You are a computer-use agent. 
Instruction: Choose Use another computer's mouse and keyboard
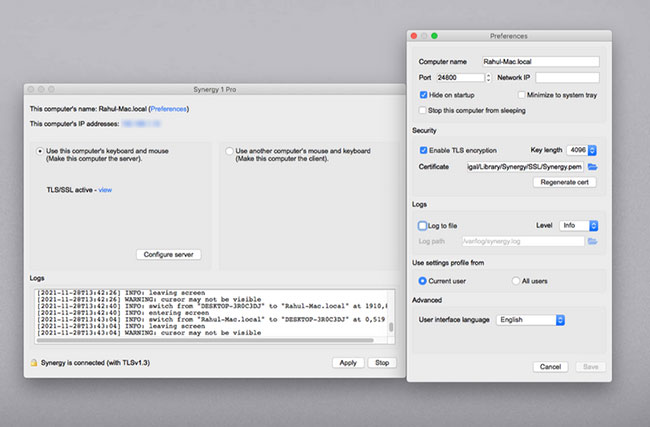(x=229, y=151)
